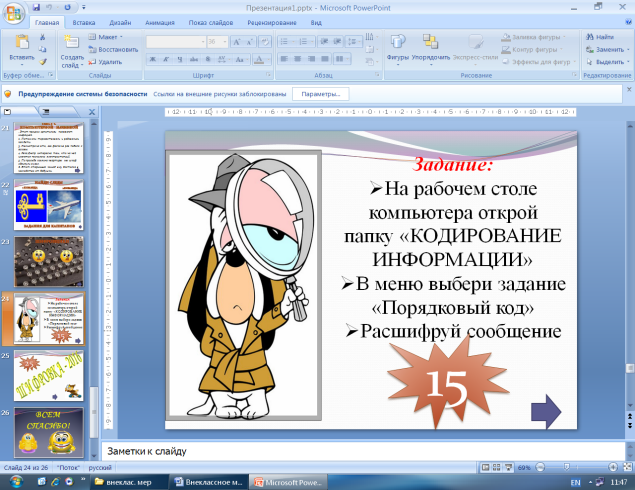Screen dimensions: 635x490
Task: Click the EN language indicator in tray
Action: coord(575,482)
